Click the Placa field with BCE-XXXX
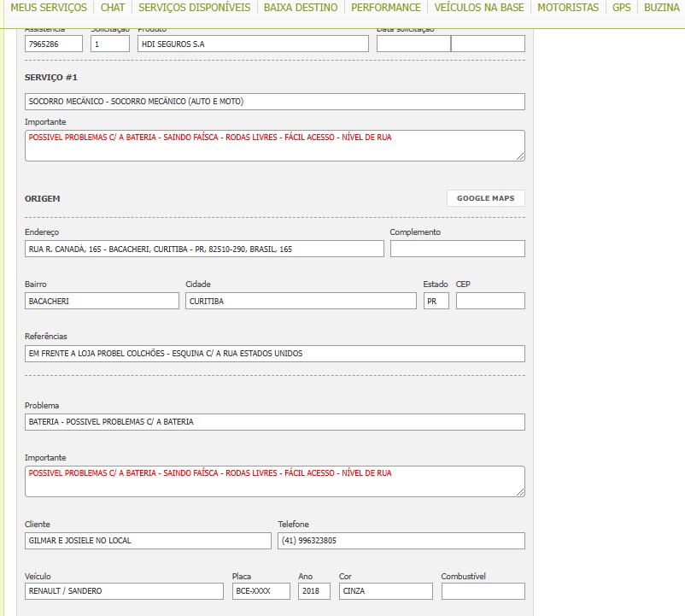Viewport: 685px width, 616px height. pos(261,591)
